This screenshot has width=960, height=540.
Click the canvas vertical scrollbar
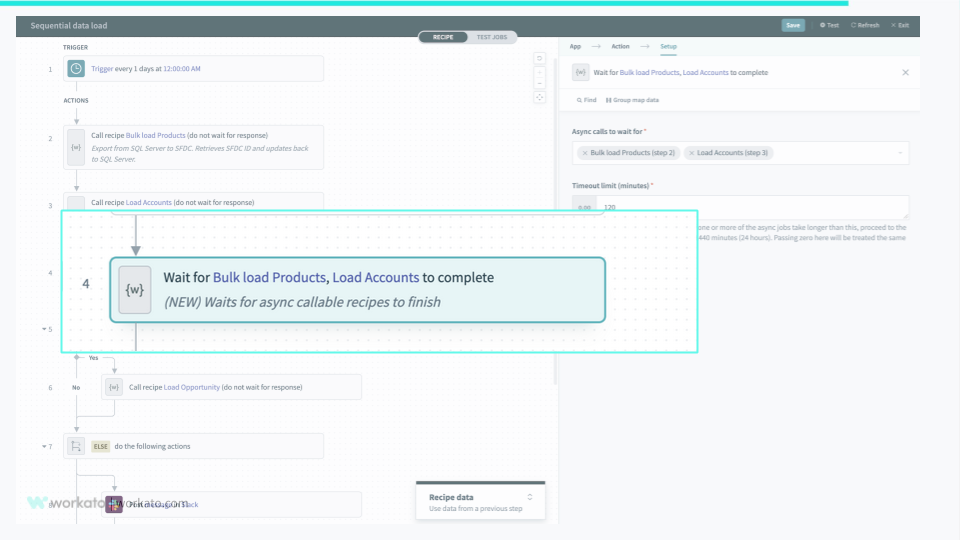coord(555,220)
